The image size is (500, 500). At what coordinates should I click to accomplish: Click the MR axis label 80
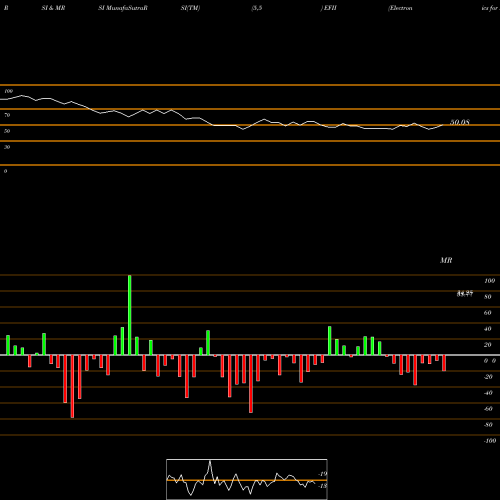pos(488,297)
